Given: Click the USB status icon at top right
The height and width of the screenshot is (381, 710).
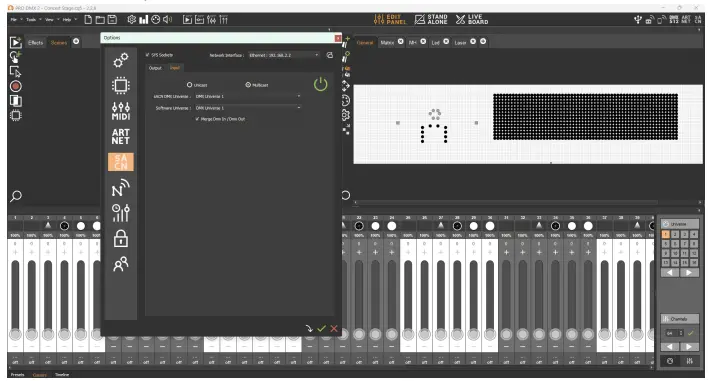Looking at the screenshot, I should 638,19.
